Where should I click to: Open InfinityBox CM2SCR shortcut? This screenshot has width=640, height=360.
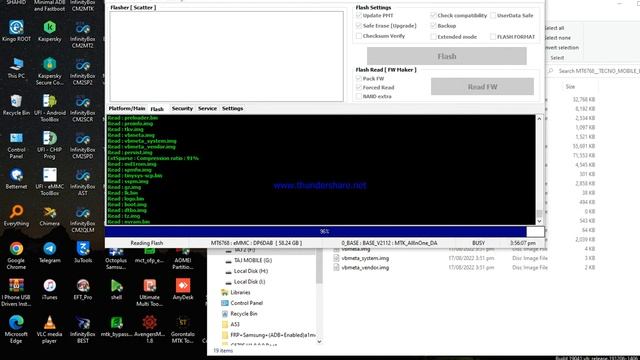pos(82,108)
